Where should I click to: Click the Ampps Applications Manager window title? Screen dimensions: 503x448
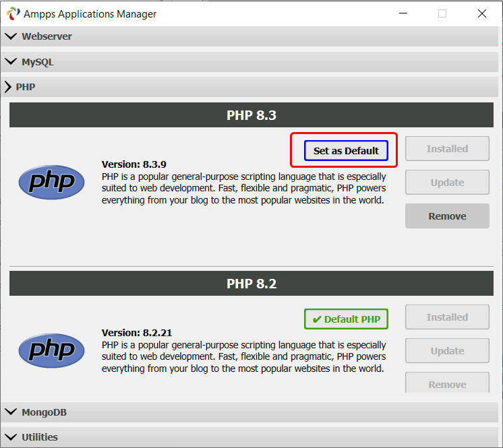[90, 14]
